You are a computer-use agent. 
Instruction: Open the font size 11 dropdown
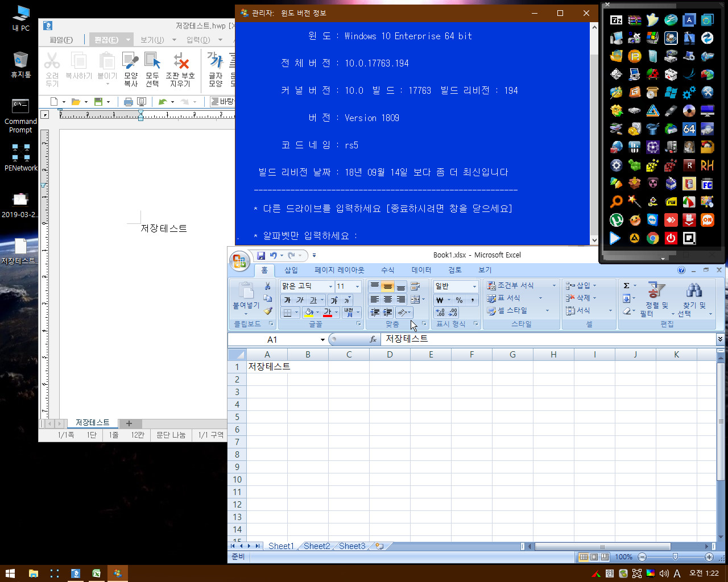pyautogui.click(x=357, y=286)
